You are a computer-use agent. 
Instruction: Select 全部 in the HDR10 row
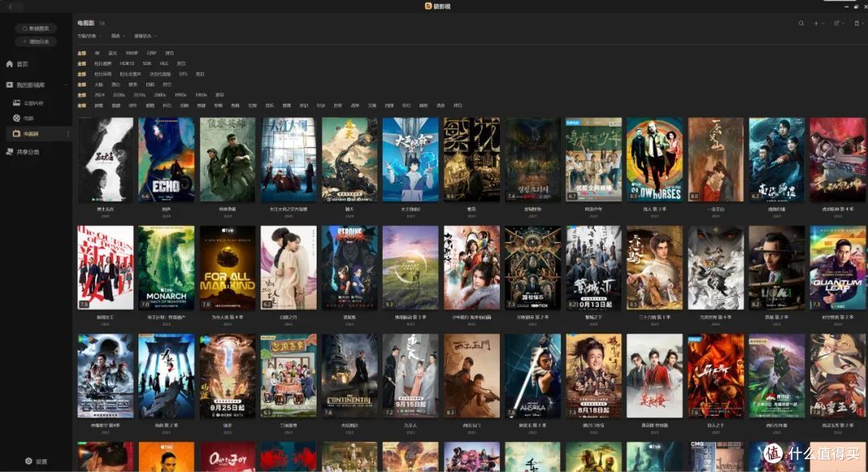pos(81,64)
